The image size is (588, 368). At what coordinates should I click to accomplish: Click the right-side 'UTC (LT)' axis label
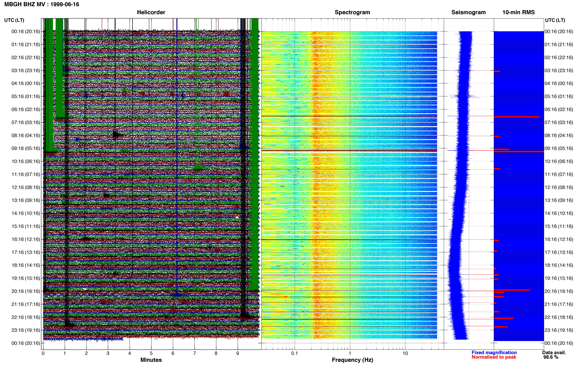555,20
